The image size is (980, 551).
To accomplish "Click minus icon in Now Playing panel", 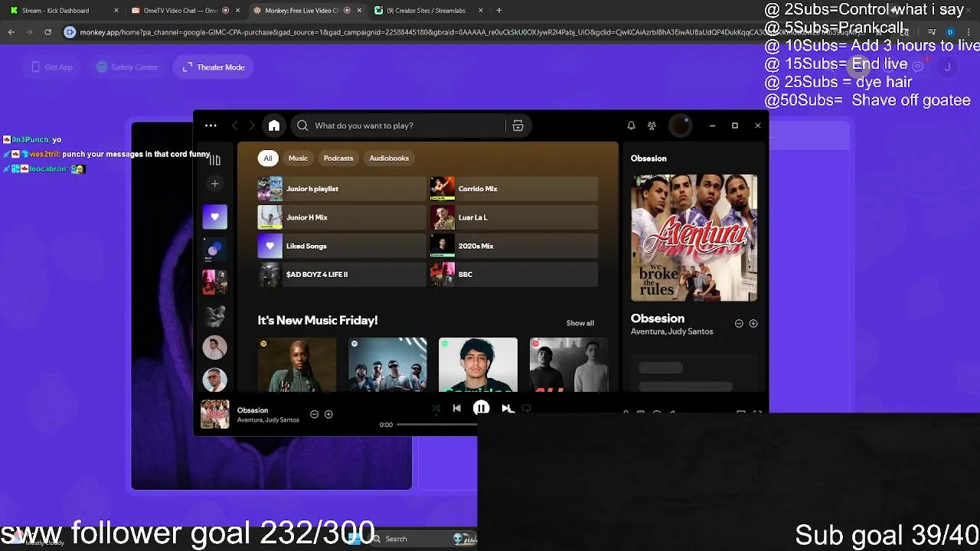I will click(739, 324).
